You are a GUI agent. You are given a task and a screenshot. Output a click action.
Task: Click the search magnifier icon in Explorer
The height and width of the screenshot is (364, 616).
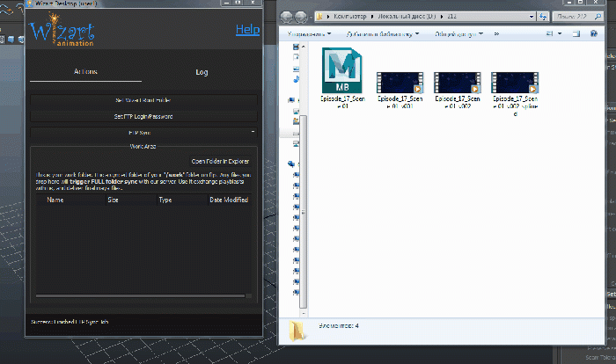coord(598,17)
